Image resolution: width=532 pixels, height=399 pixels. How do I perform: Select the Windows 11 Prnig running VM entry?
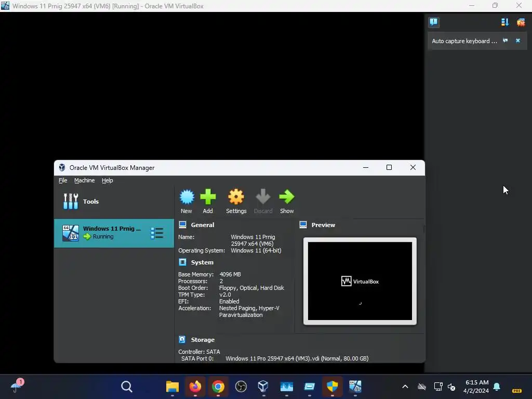click(x=114, y=233)
